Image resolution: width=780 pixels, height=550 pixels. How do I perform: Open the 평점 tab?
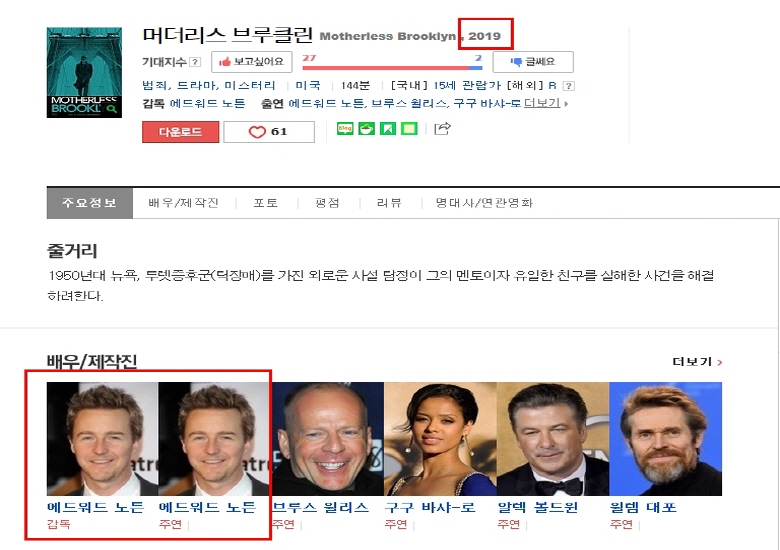click(x=327, y=203)
